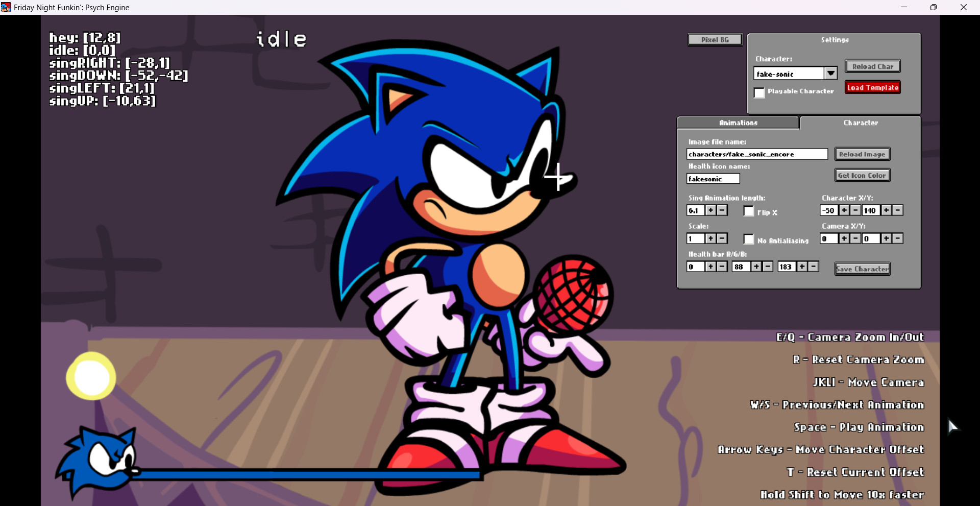This screenshot has width=980, height=506.
Task: Increase Sing Animation length with plus stepper
Action: click(x=710, y=210)
